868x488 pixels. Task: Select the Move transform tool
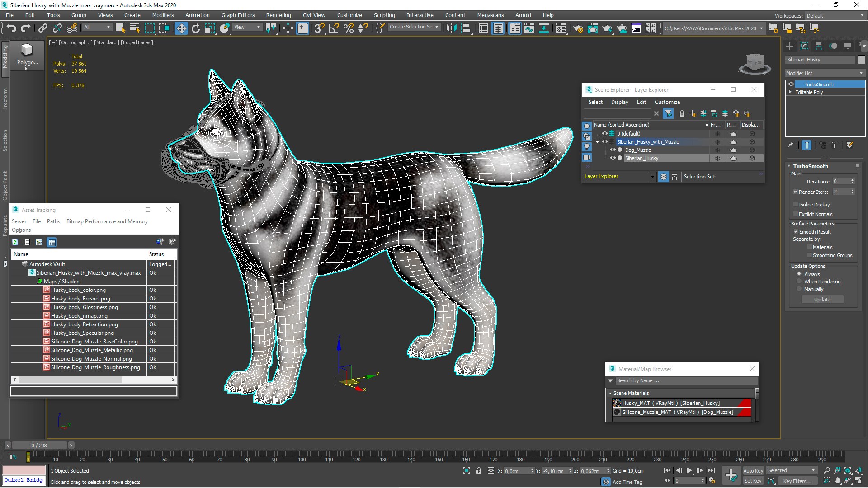click(181, 28)
